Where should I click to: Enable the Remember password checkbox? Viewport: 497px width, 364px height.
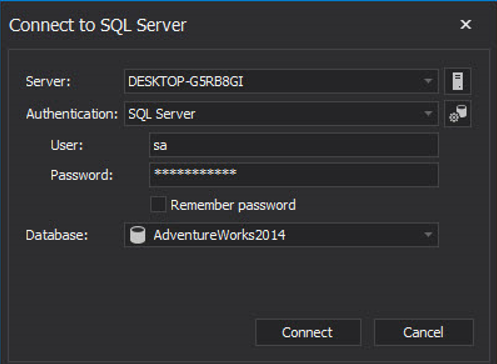158,204
